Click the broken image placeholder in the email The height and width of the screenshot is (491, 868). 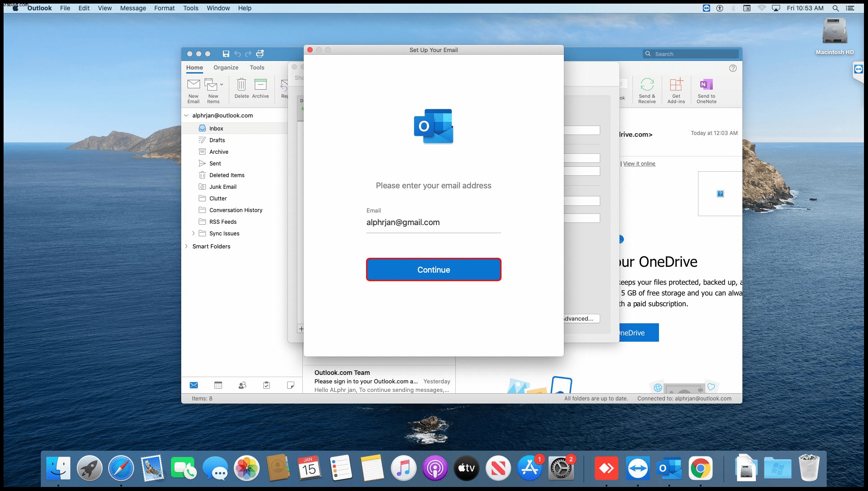coord(720,194)
